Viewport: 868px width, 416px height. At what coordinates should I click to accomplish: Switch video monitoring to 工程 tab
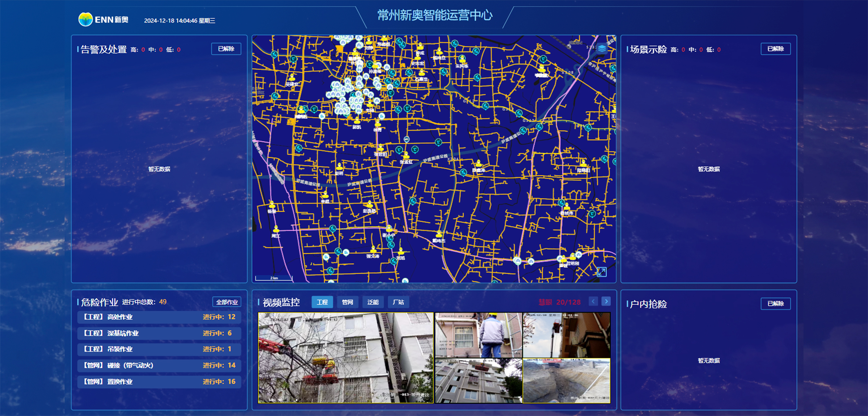[322, 302]
